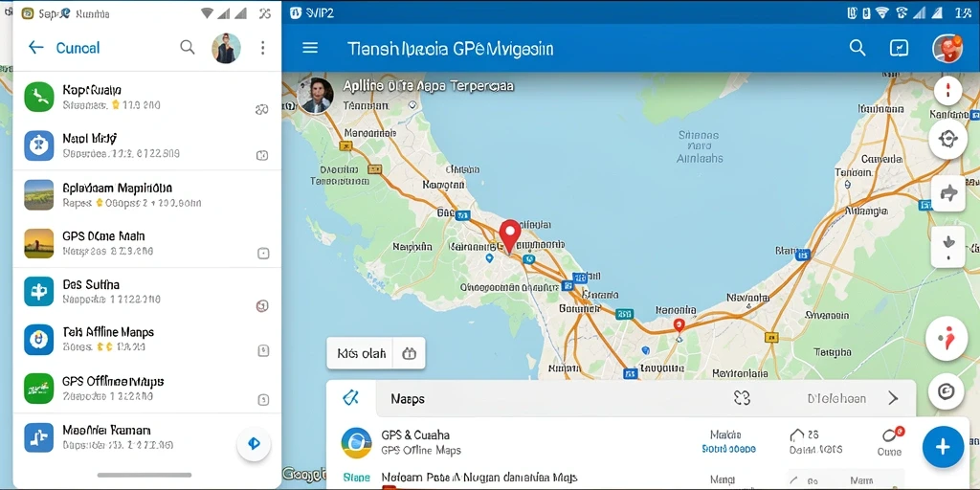
Task: Open profile avatar in the Cuncal header
Action: coord(226,48)
